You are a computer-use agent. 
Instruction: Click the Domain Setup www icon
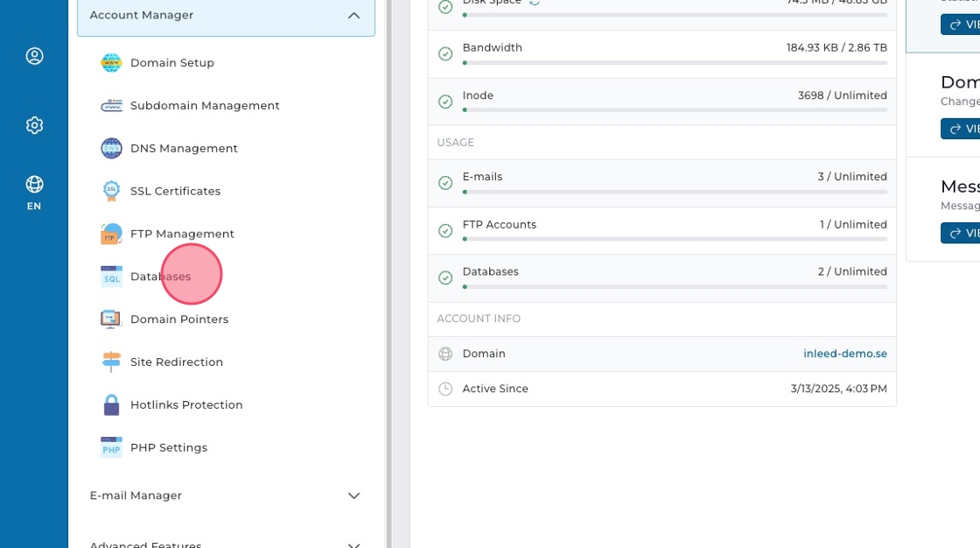[x=111, y=63]
